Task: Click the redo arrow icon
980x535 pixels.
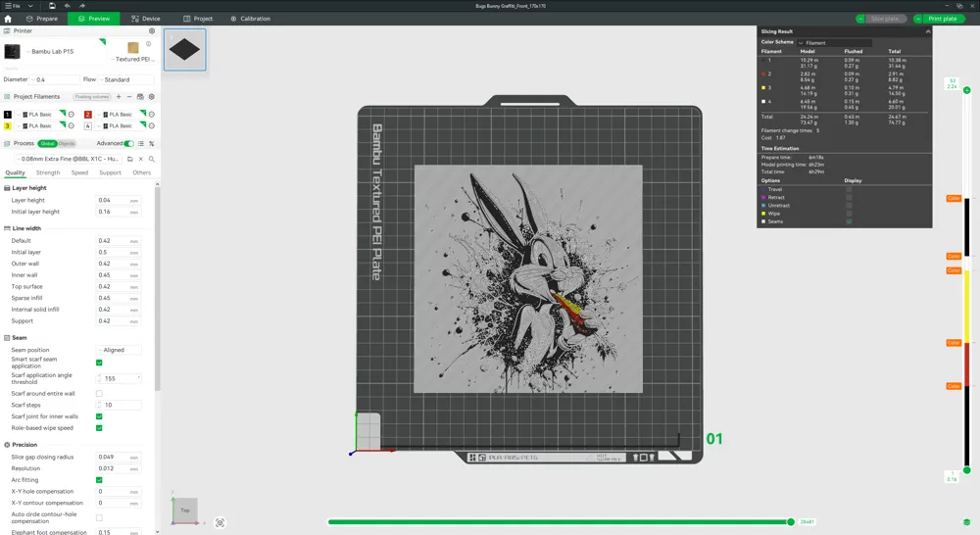Action: pos(82,6)
